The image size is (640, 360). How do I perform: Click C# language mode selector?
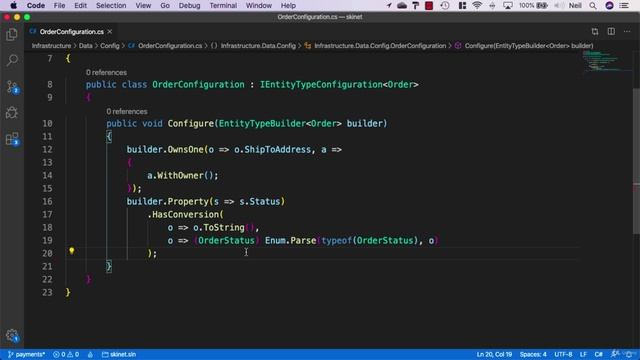(x=598, y=354)
